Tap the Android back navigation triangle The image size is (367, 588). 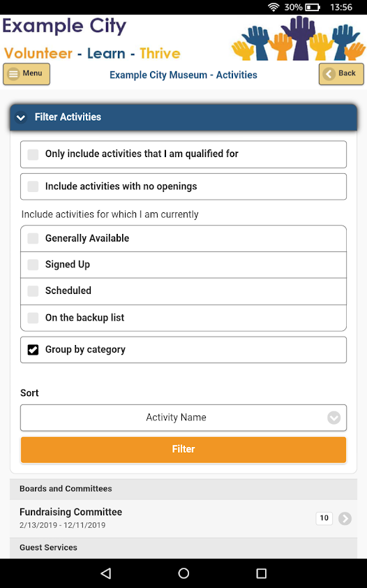coord(106,573)
